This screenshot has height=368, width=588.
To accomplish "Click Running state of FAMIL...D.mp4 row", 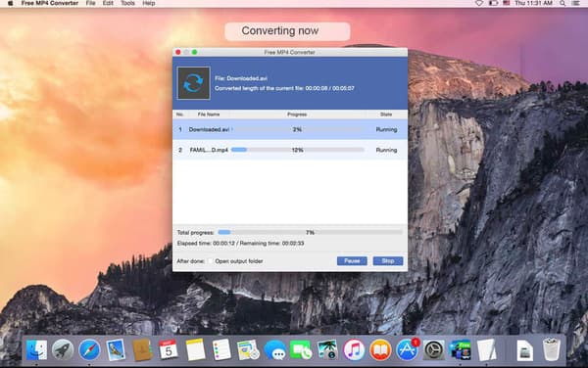I will point(386,150).
